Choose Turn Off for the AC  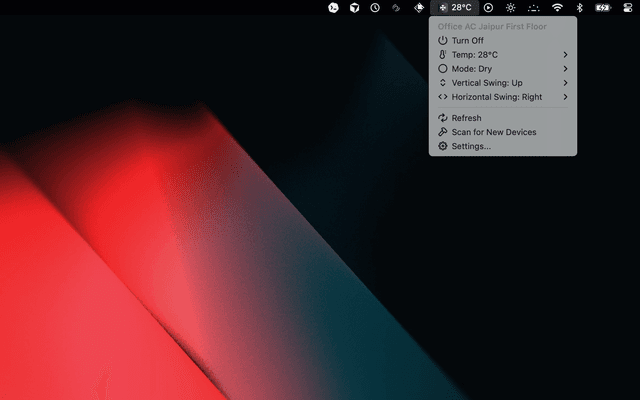[503, 40]
